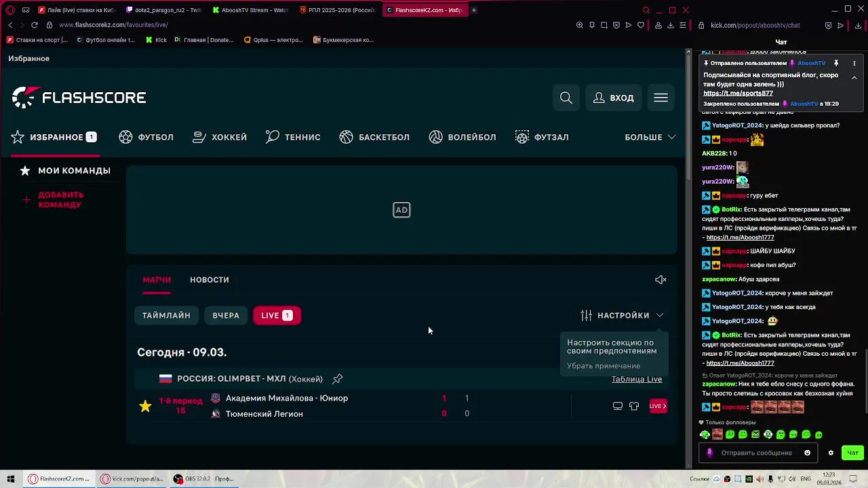The width and height of the screenshot is (868, 488).
Task: Click the ВХОД login button
Action: tap(614, 98)
